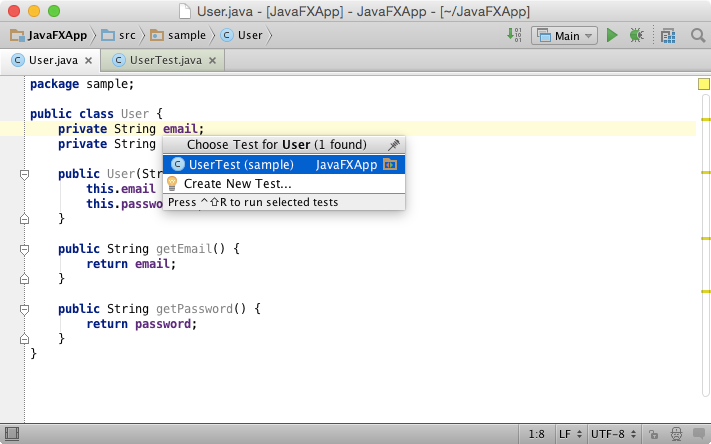Click the User class name declaration

point(135,113)
